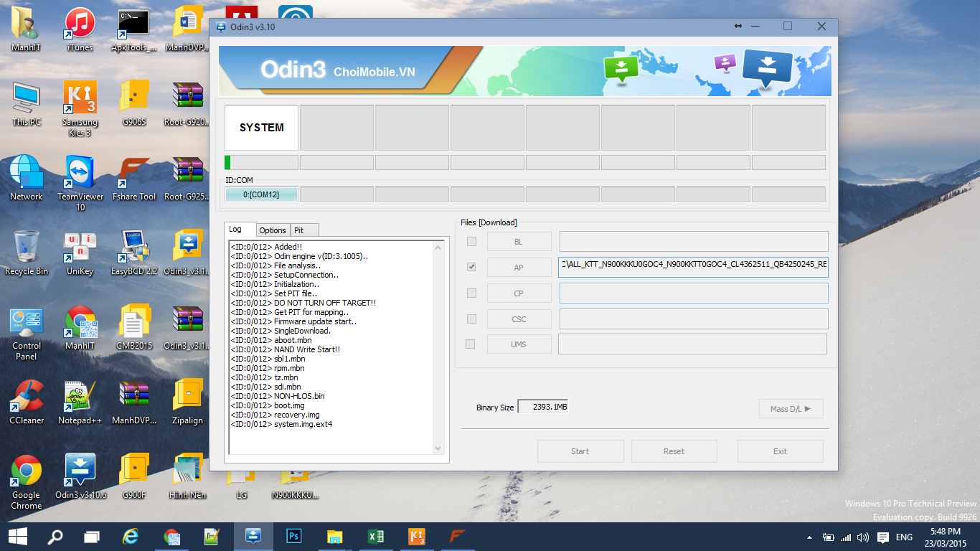Open Task View on the taskbar
Screen dimensions: 980x551
pos(92,536)
